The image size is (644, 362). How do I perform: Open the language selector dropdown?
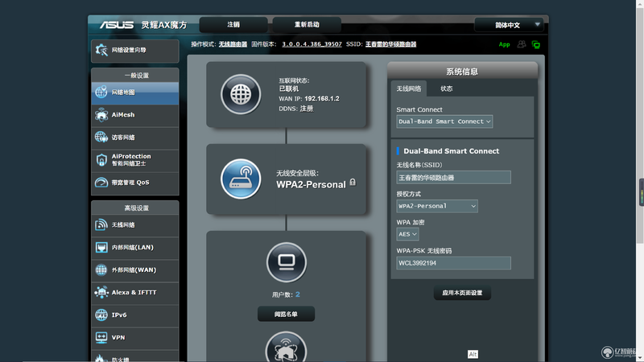click(509, 25)
